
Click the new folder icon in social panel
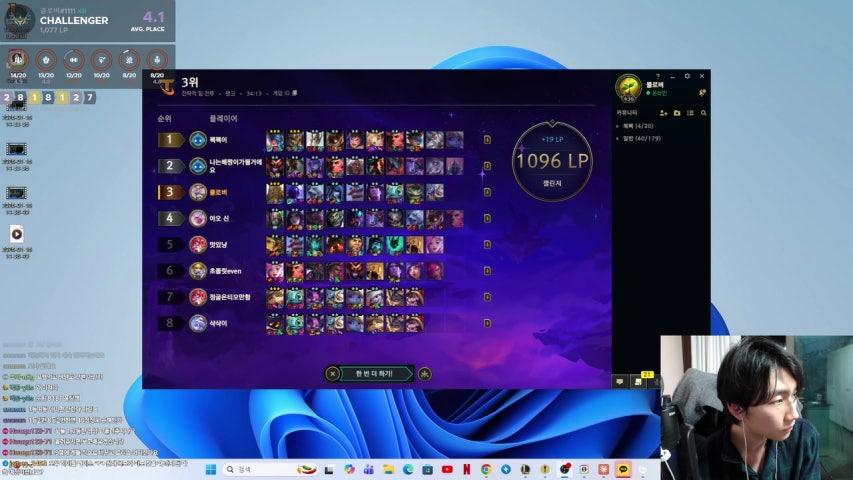tap(677, 113)
